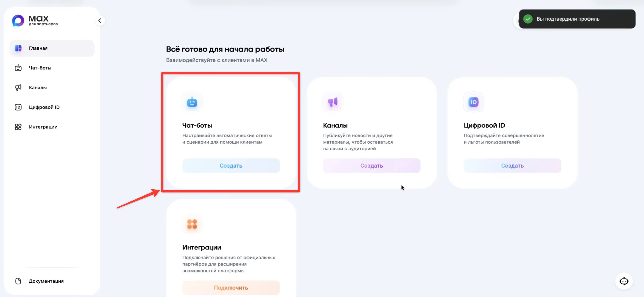Click description 'Публикуйте новости и другие'
This screenshot has width=644, height=297.
pos(358,135)
